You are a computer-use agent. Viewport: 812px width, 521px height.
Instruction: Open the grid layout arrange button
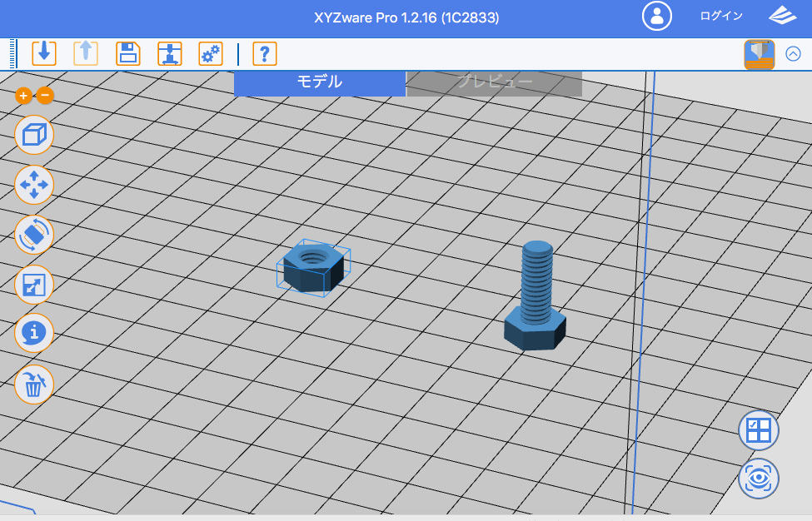click(759, 430)
